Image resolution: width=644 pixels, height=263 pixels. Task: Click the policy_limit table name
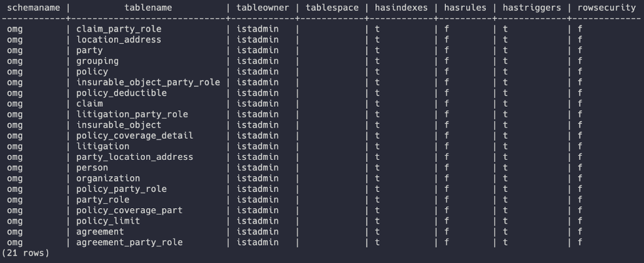(108, 221)
